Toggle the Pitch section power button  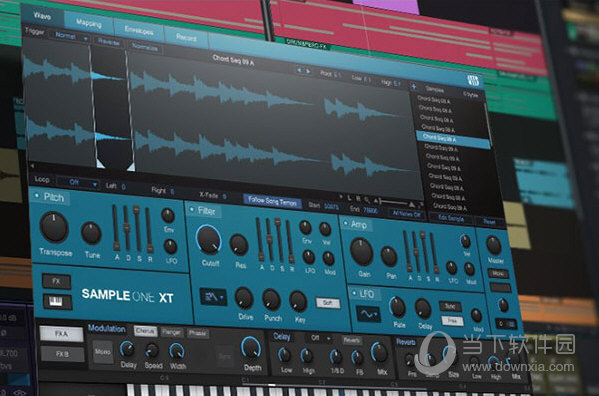point(37,196)
